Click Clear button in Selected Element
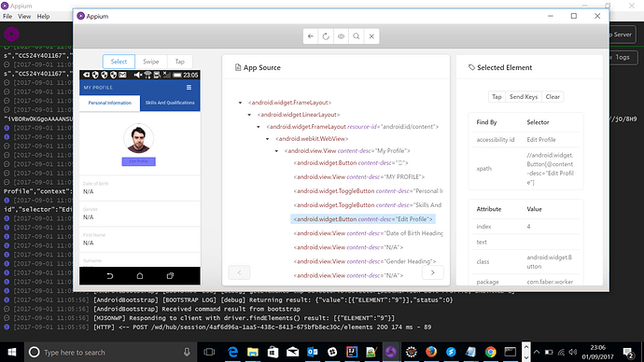 click(x=553, y=97)
